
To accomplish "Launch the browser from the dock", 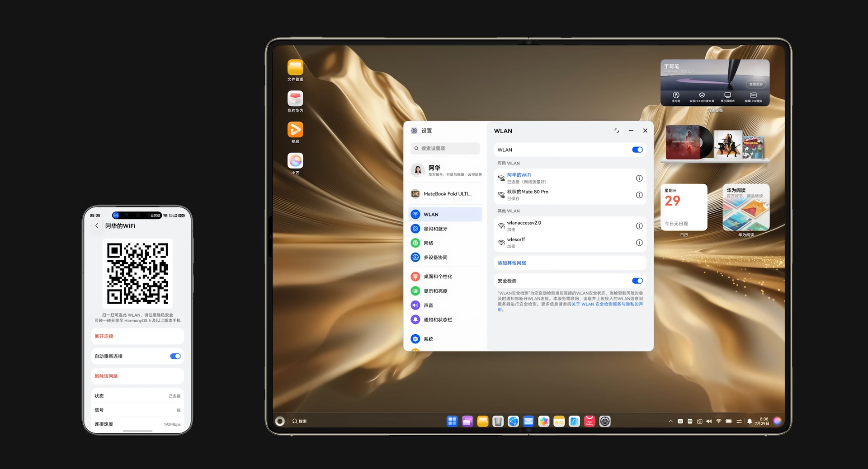I will (x=513, y=421).
